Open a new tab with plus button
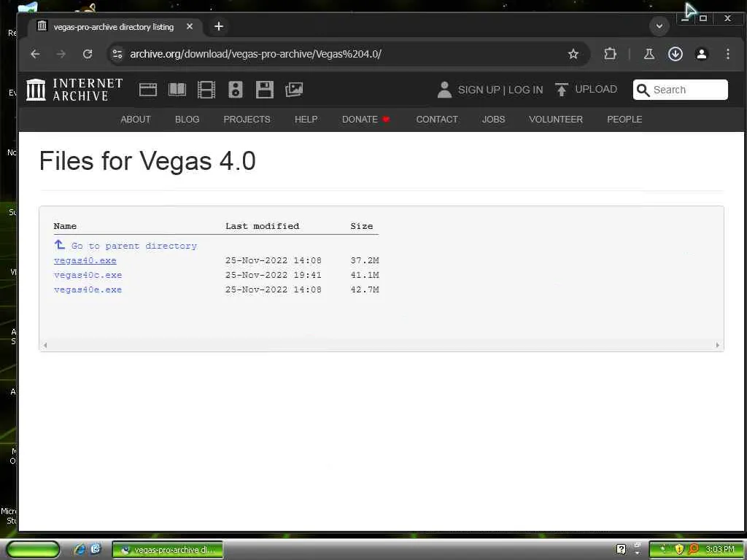 [219, 26]
